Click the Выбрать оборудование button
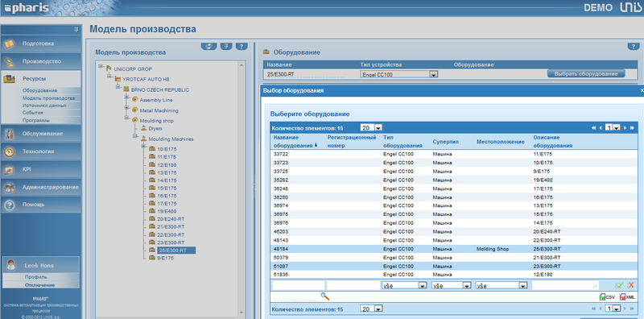This screenshot has height=319, width=644. click(586, 74)
